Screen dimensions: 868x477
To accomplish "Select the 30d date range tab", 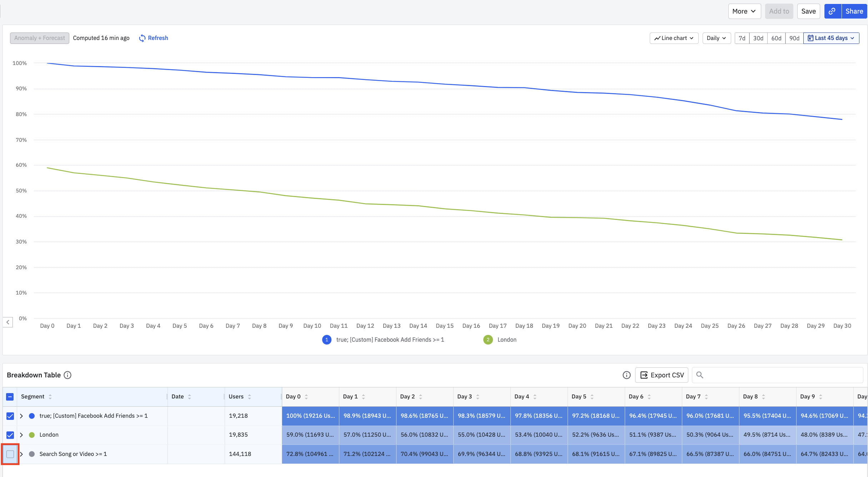I will tap(758, 38).
